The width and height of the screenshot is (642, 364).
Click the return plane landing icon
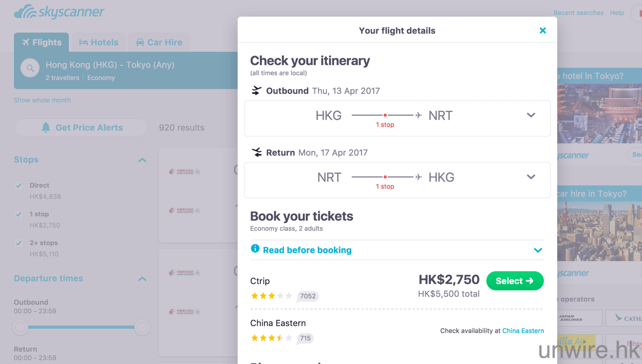pyautogui.click(x=257, y=152)
